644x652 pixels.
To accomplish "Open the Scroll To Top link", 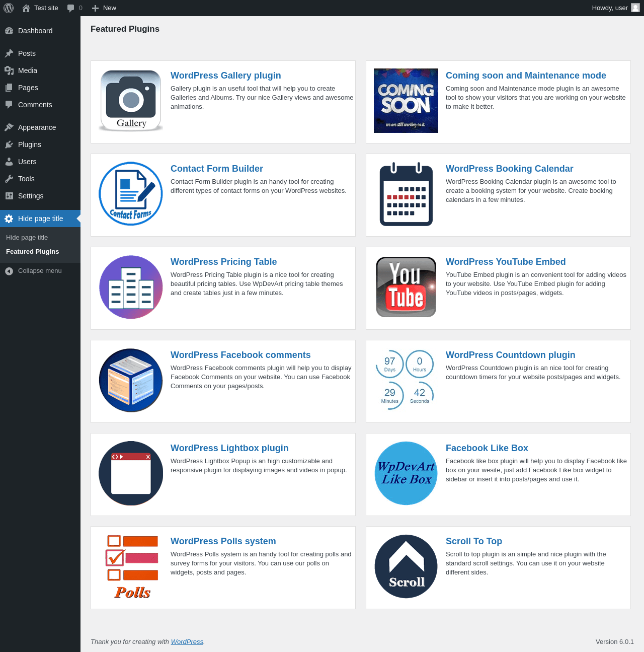I will point(474,541).
